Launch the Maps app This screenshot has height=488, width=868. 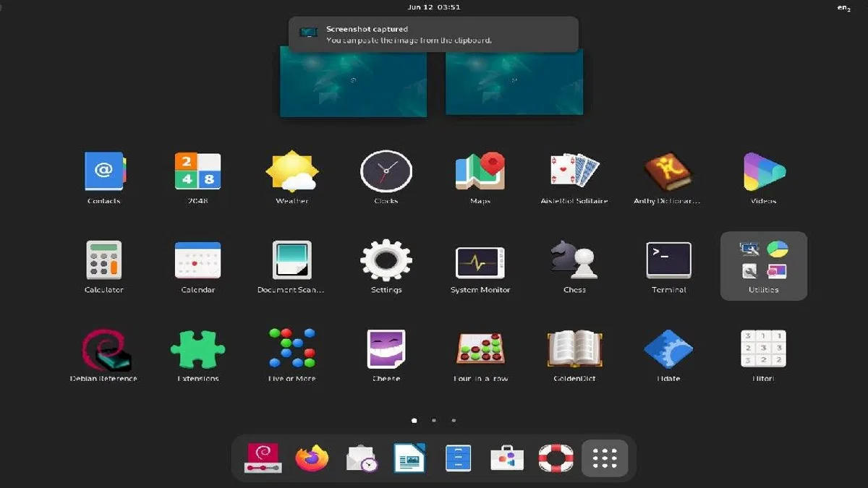[x=480, y=178]
